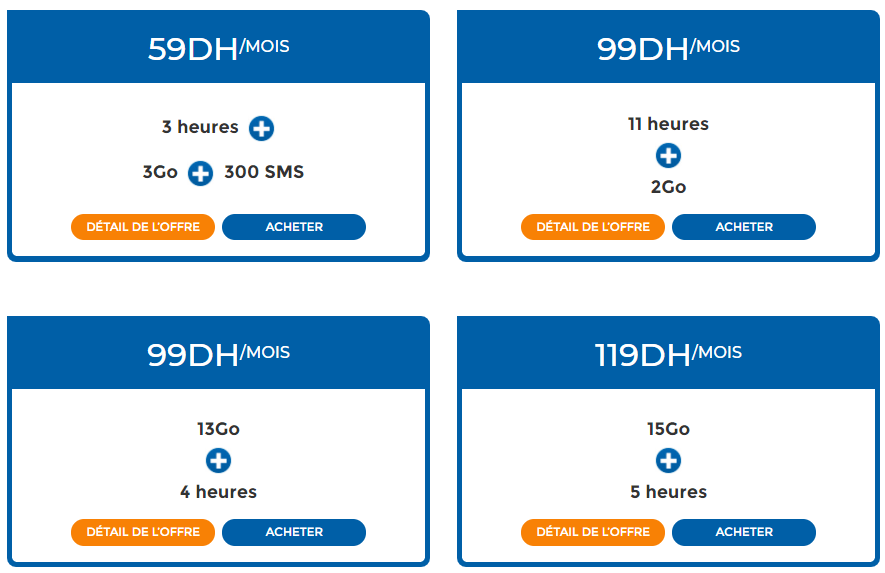Click plus icon between 13Go and 4 heures

[x=218, y=460]
